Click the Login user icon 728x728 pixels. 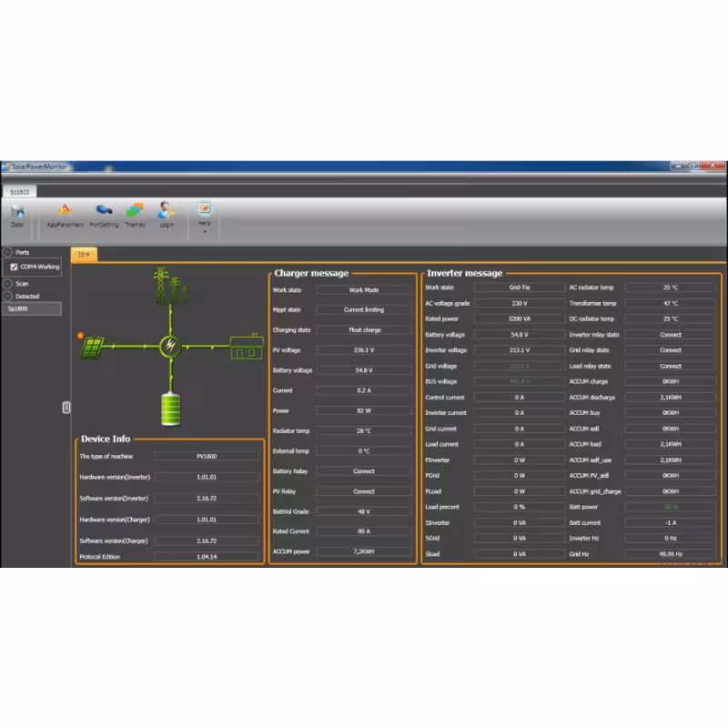(167, 211)
